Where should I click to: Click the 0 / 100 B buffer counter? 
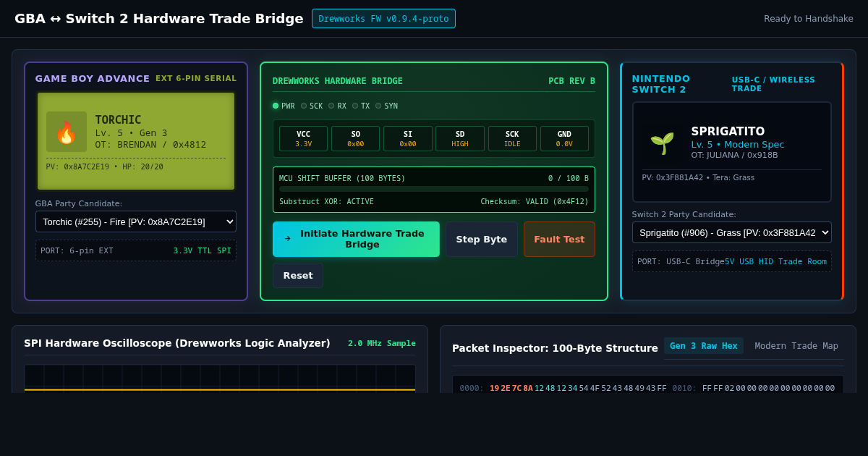click(x=569, y=178)
